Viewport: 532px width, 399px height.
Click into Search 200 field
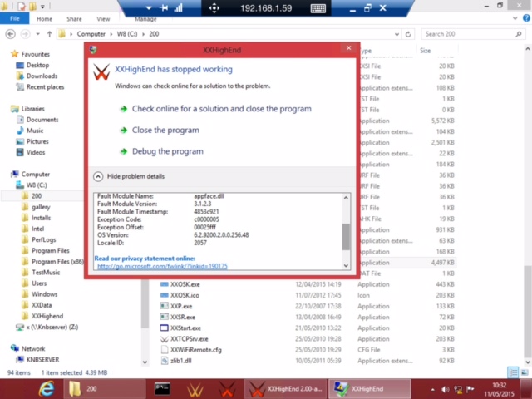[468, 34]
